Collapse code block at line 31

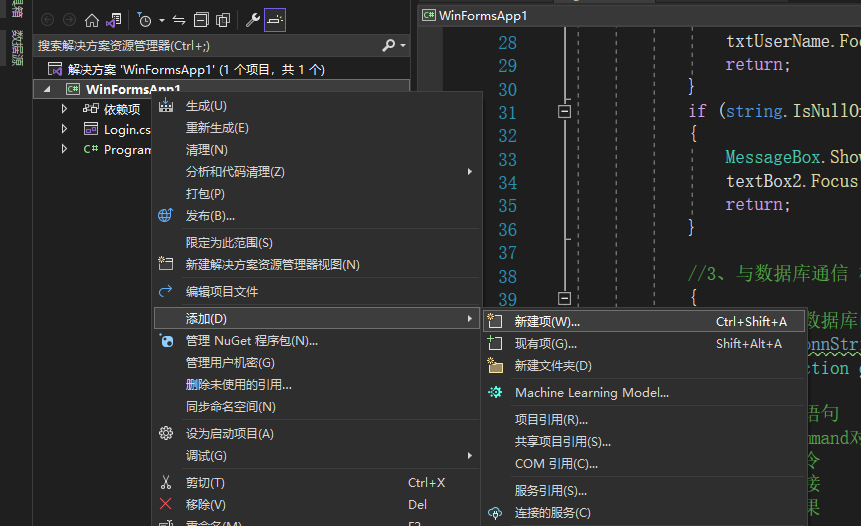click(x=564, y=111)
